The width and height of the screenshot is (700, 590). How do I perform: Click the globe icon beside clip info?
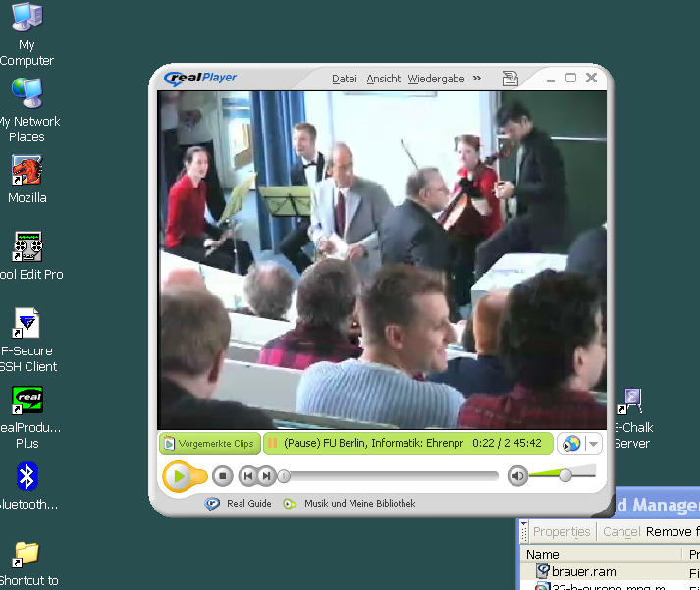[x=570, y=444]
